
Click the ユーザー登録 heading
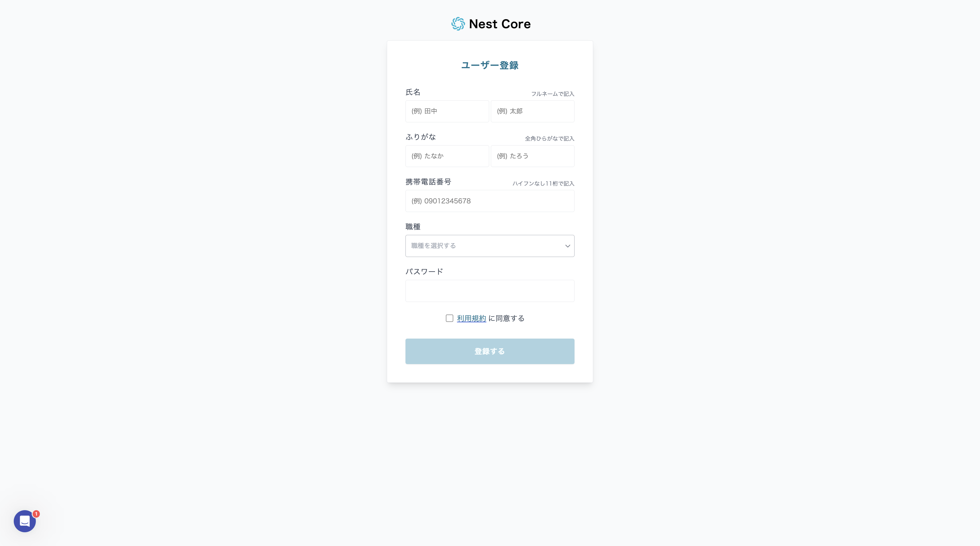coord(490,65)
